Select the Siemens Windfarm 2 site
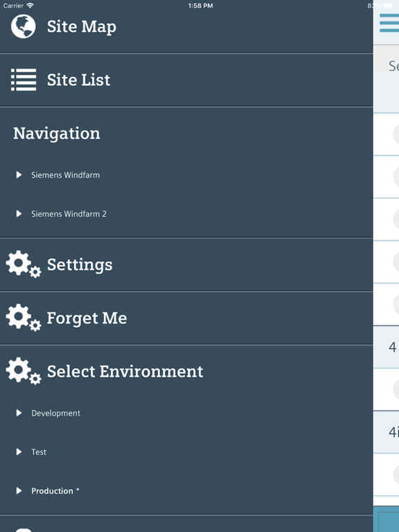 point(69,214)
